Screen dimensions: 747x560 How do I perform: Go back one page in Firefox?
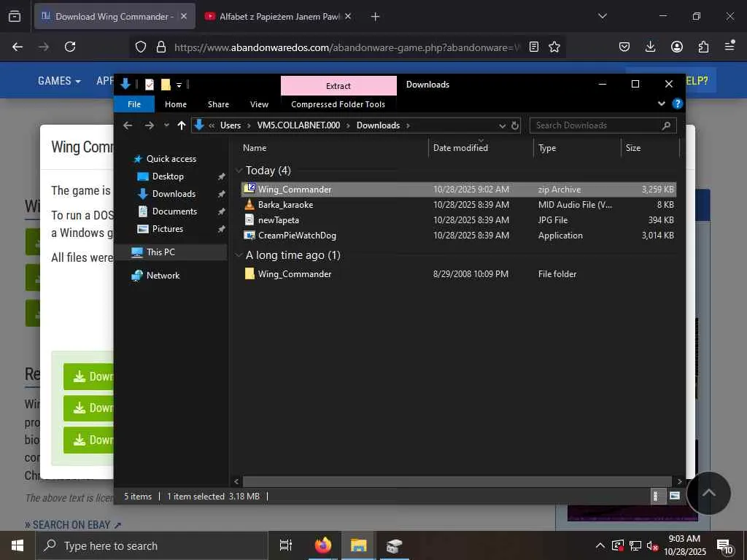18,47
